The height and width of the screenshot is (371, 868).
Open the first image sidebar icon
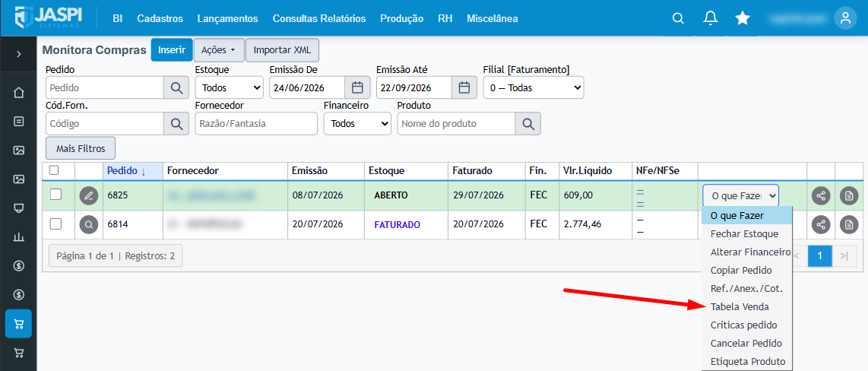19,150
